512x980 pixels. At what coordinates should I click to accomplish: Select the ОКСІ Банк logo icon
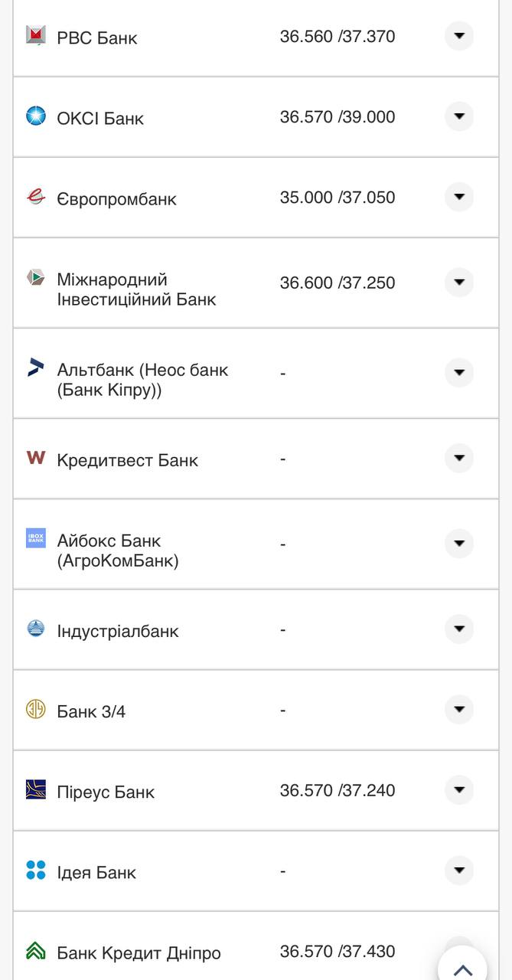(x=34, y=115)
